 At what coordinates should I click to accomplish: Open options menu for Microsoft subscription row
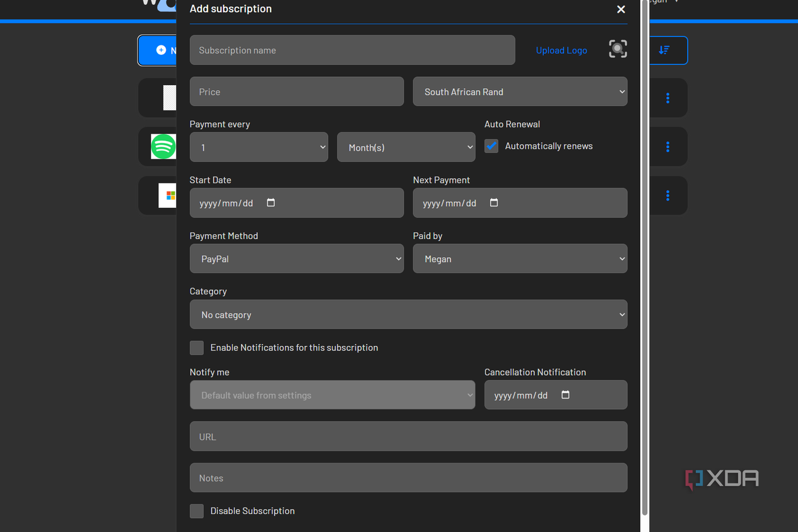click(x=667, y=195)
